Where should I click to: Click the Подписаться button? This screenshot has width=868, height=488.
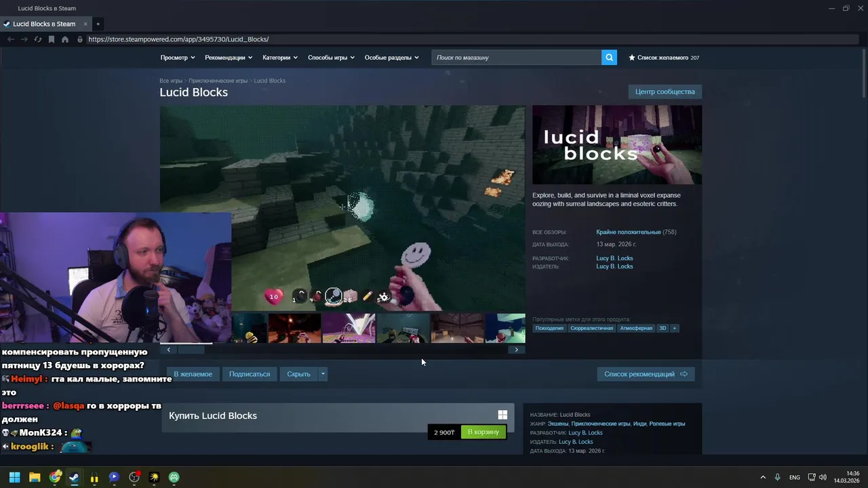click(x=250, y=374)
